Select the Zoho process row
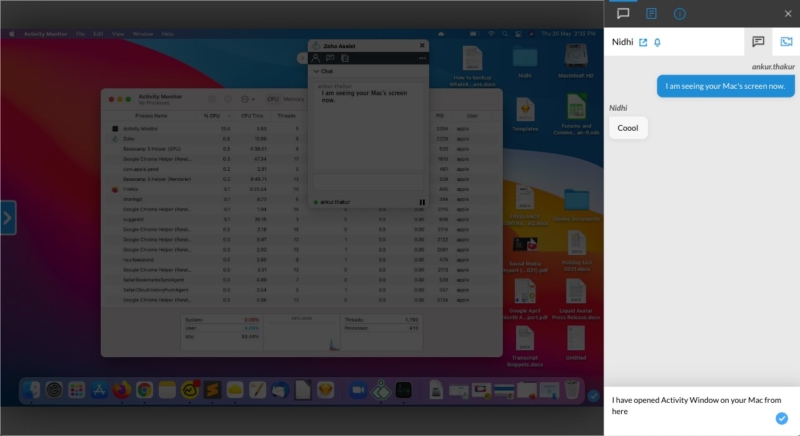Viewport: 800px width, 436px height. click(302, 139)
